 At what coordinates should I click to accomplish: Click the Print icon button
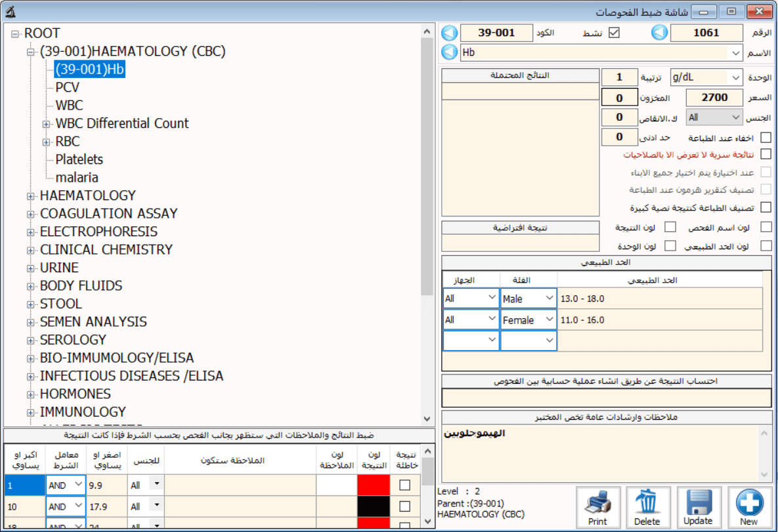click(x=598, y=508)
